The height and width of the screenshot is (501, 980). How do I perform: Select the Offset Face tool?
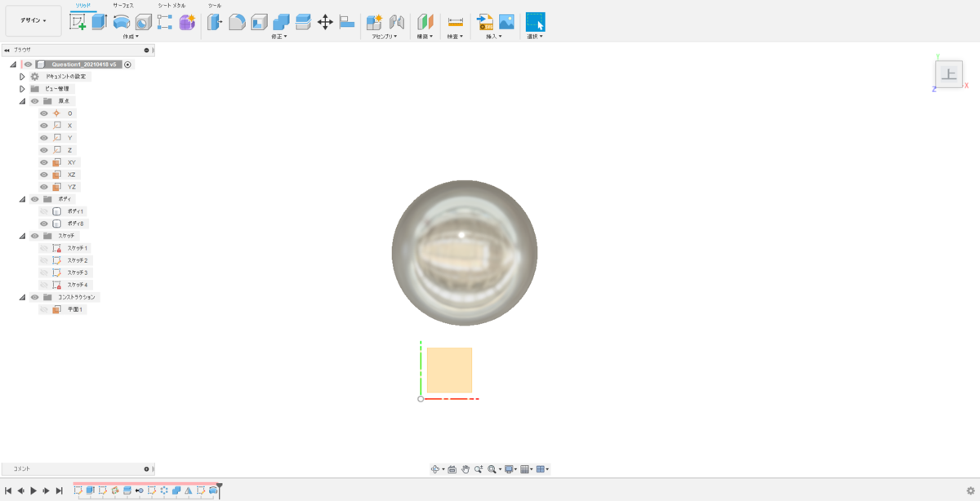click(x=303, y=22)
